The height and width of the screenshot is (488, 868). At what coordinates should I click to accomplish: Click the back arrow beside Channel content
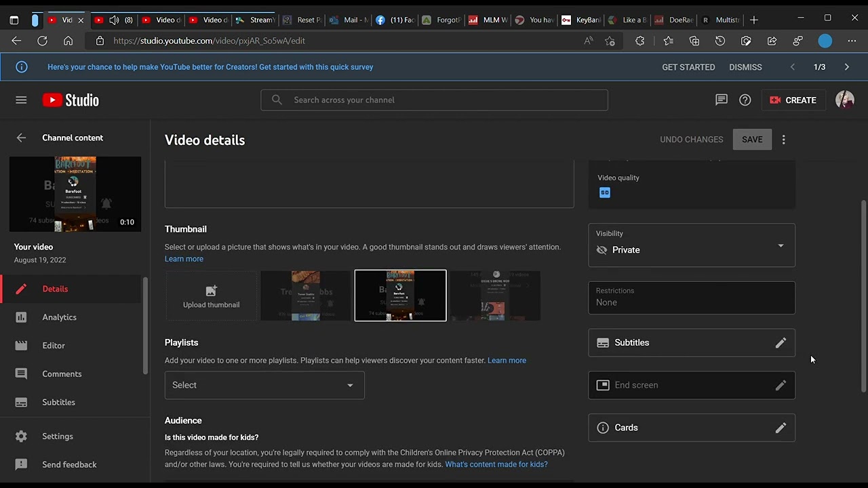(21, 138)
